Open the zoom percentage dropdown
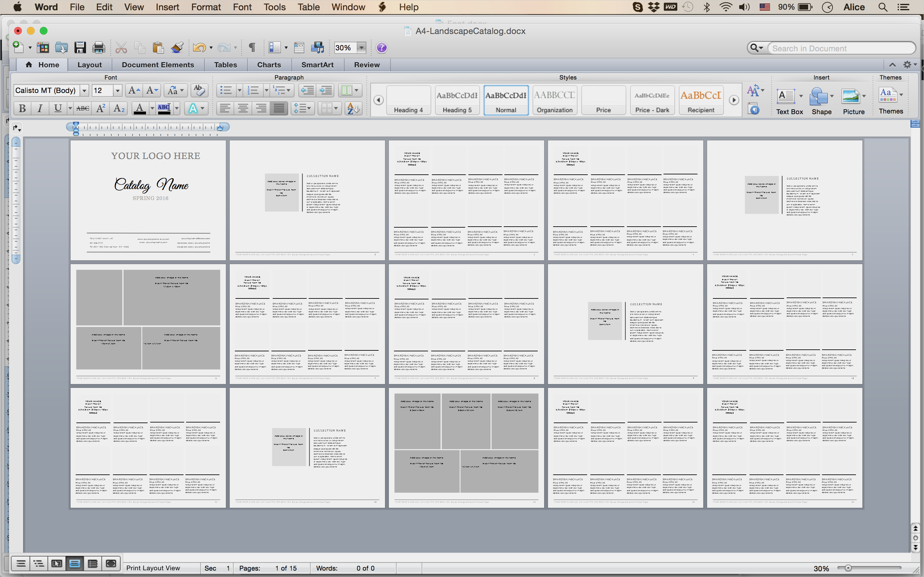Screen dimensions: 924x577 pyautogui.click(x=361, y=48)
